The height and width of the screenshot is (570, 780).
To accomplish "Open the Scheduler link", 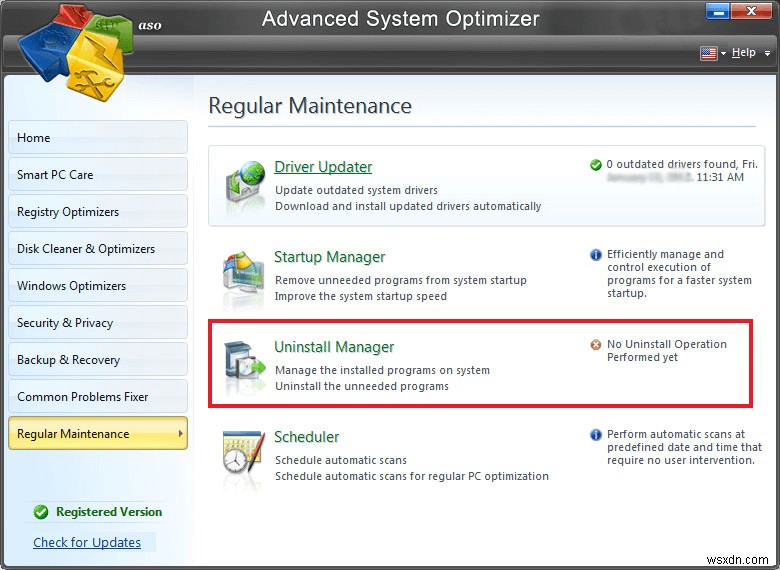I will point(307,437).
